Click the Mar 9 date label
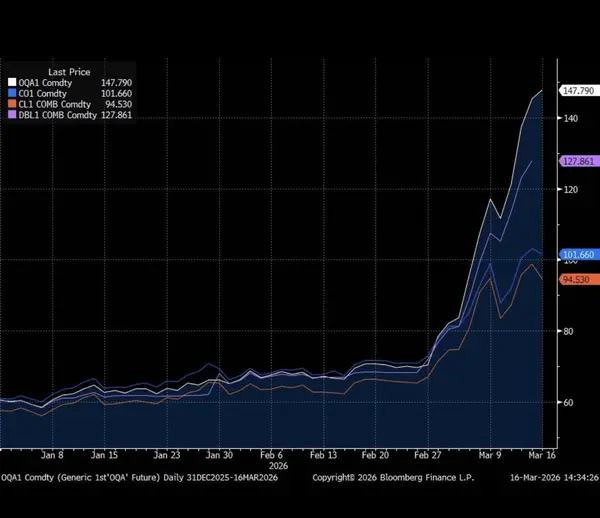The height and width of the screenshot is (518, 600). pyautogui.click(x=487, y=452)
